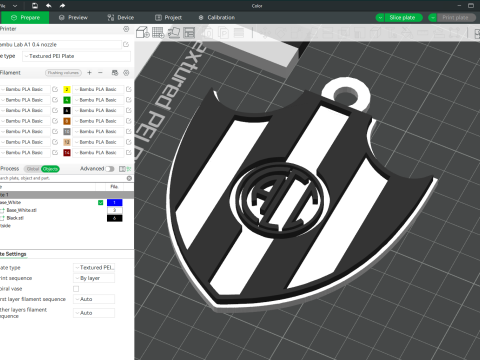Click the yellow filament swatch 2
The height and width of the screenshot is (360, 480).
tap(67, 89)
